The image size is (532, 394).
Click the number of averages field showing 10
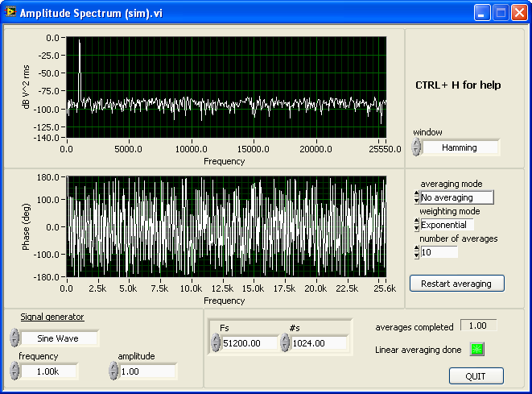(439, 252)
